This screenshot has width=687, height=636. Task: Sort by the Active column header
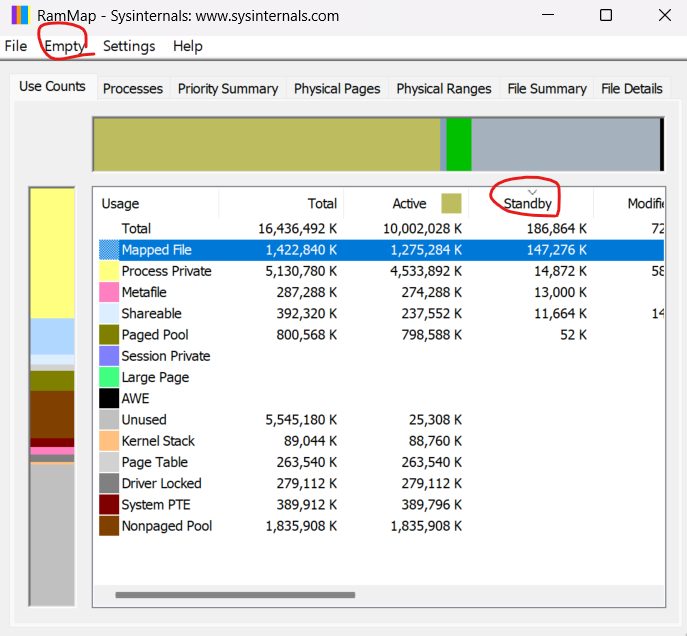point(406,204)
